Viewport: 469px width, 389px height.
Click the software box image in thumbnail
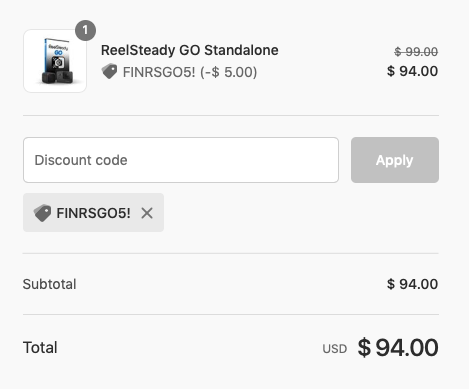pos(57,61)
